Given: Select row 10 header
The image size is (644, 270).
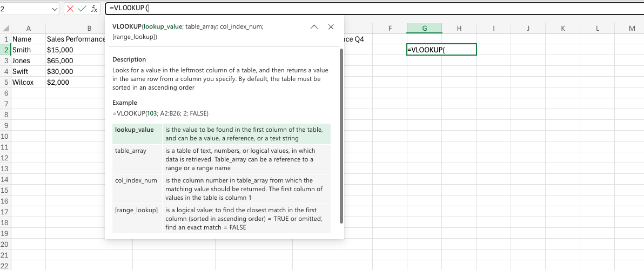Looking at the screenshot, I should pos(6,136).
